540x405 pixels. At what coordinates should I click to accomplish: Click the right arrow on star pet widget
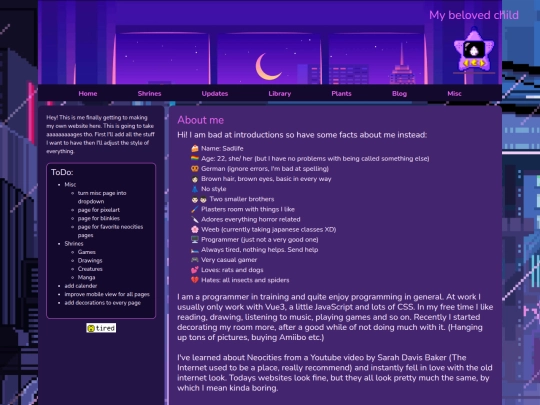[482, 63]
